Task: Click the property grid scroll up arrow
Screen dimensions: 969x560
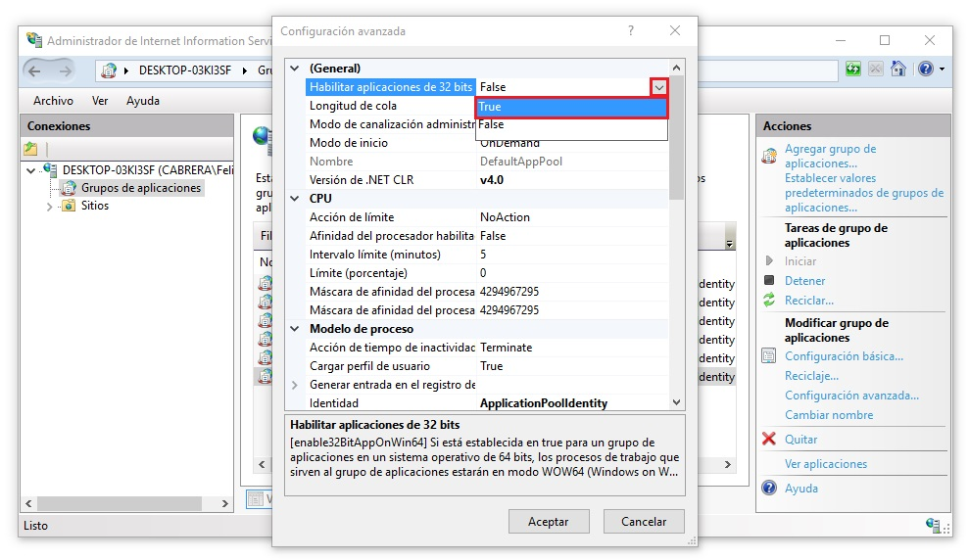Action: coord(677,68)
